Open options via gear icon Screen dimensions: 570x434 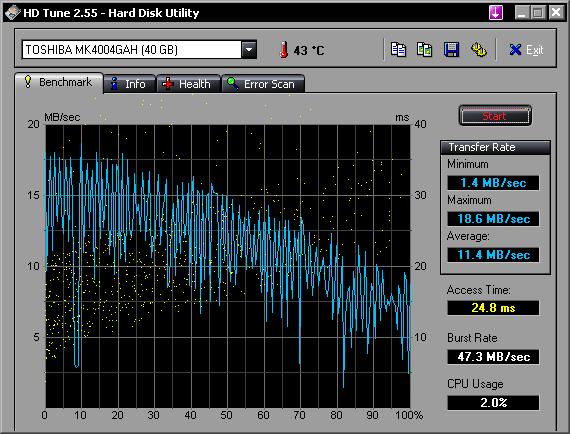point(478,50)
